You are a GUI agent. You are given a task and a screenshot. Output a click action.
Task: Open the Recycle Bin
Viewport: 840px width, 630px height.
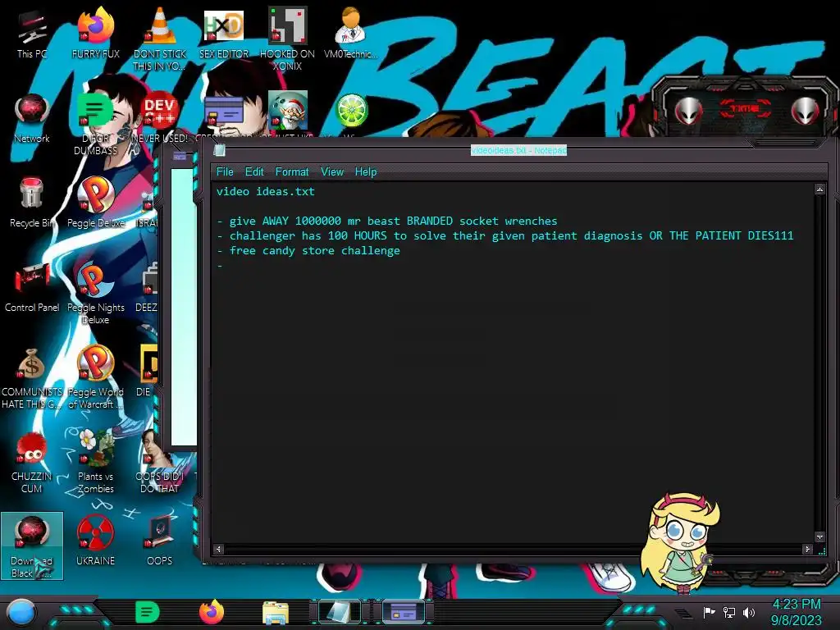click(32, 203)
